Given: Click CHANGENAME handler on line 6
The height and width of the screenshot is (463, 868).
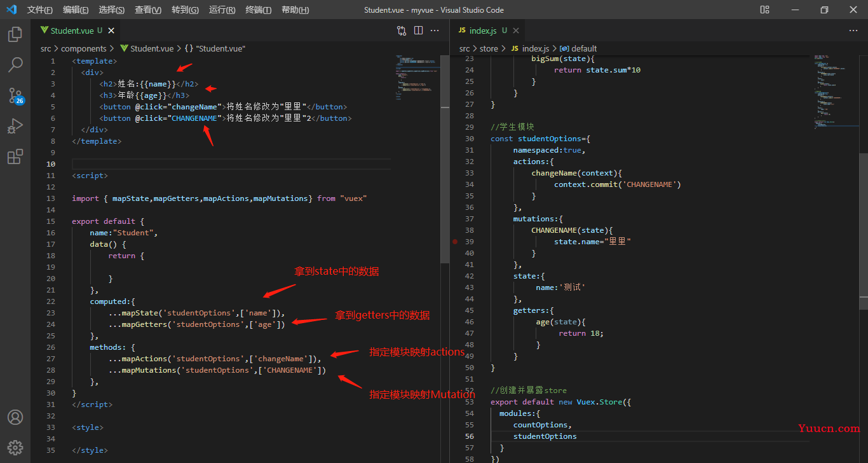Looking at the screenshot, I should pyautogui.click(x=194, y=118).
